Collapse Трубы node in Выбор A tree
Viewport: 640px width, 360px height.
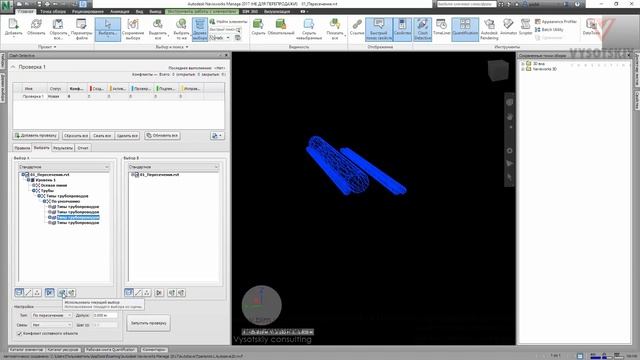tap(34, 191)
